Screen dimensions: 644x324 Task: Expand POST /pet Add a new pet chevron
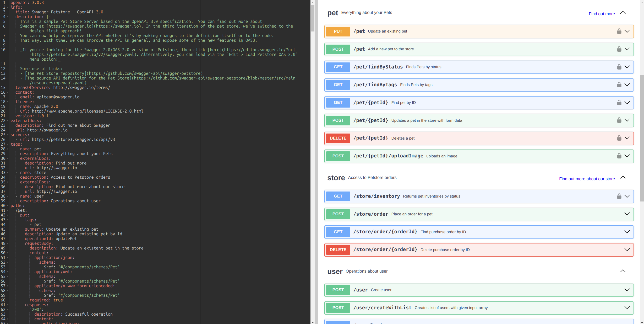(x=627, y=49)
